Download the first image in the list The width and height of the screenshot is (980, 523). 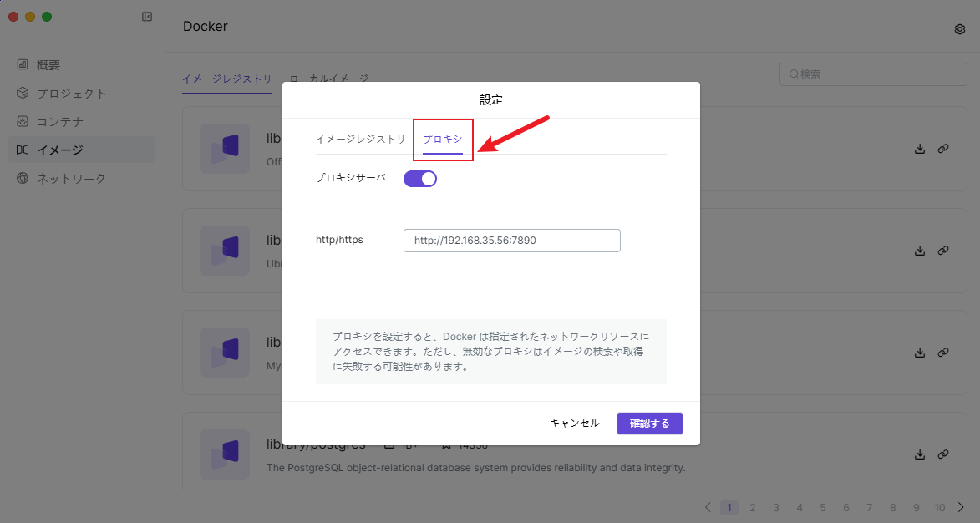tap(920, 149)
